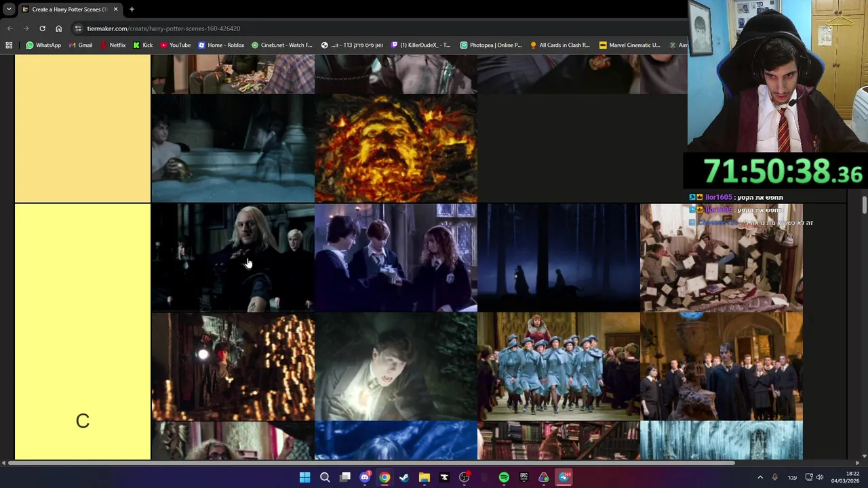Open the tab search dropdown
868x488 pixels.
click(x=9, y=9)
